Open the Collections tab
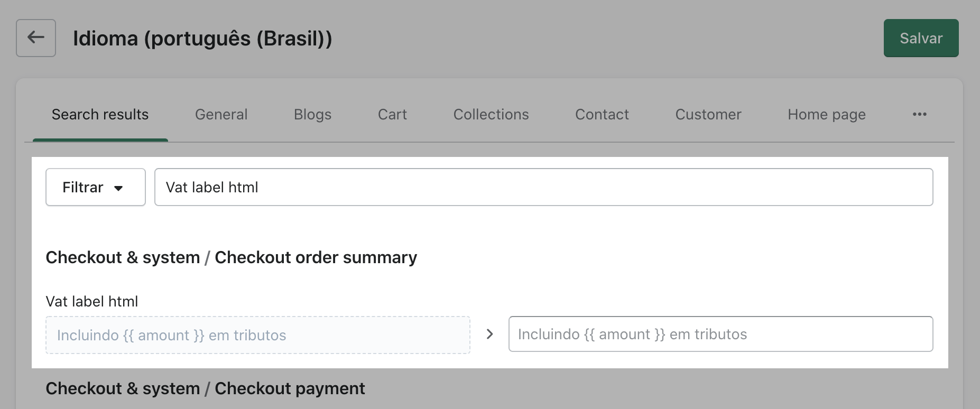Screen dimensions: 980x409 tap(491, 115)
